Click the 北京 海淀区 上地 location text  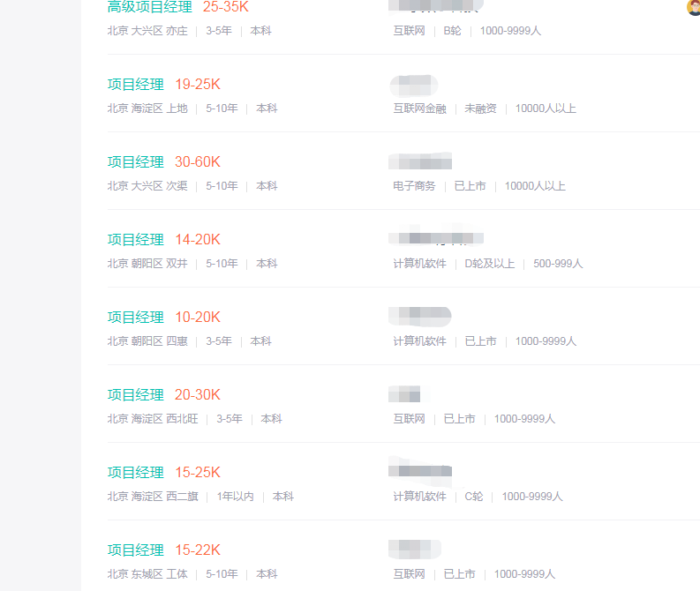147,108
